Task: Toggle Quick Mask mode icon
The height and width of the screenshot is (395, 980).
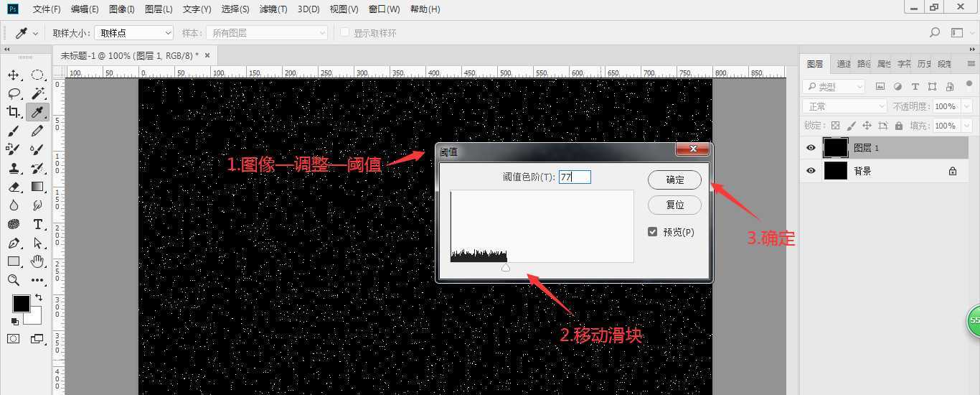Action: pyautogui.click(x=14, y=338)
